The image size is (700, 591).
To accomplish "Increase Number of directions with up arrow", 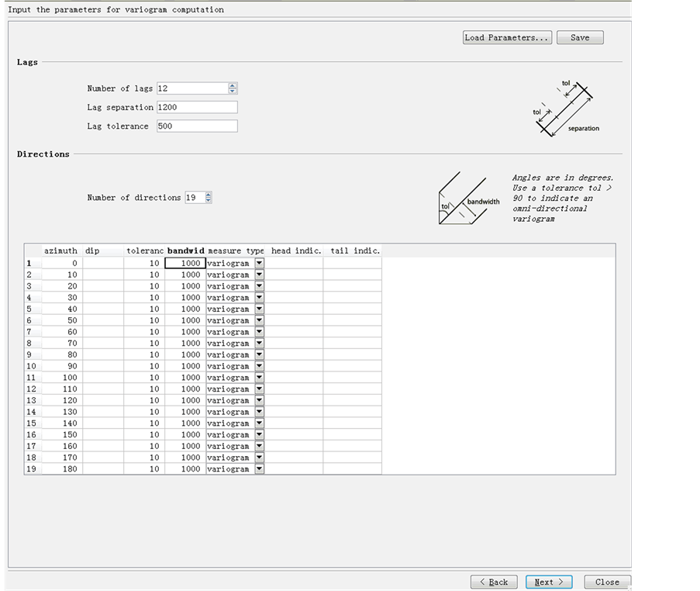I will tap(208, 195).
